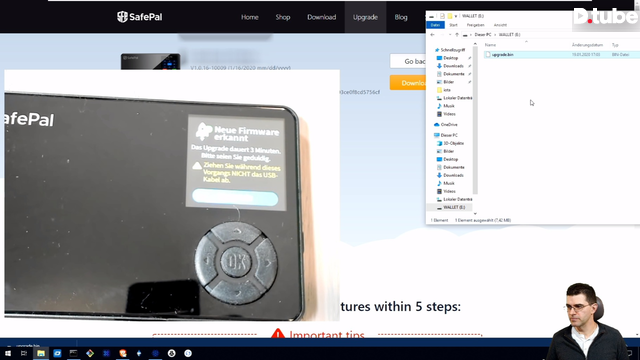Screen dimensions: 640x360
Task: Click the Go back button on SafePal page
Action: [408, 61]
